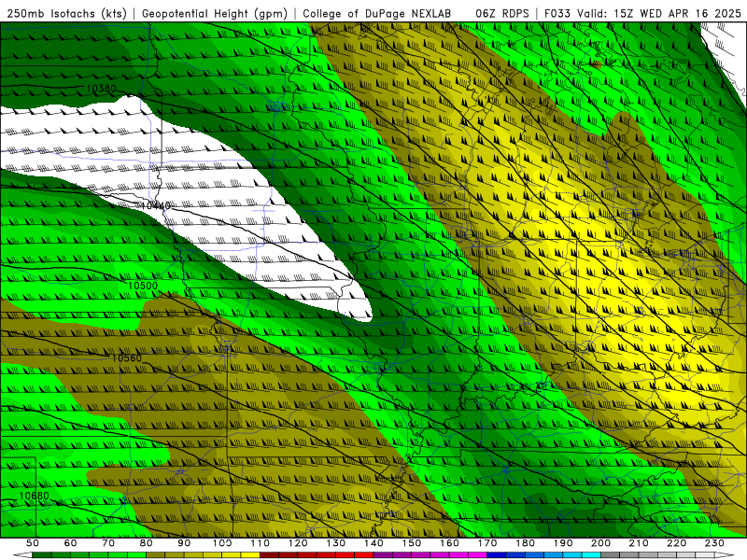Click the 80 value on the color scale
This screenshot has width=747, height=560.
tap(147, 543)
